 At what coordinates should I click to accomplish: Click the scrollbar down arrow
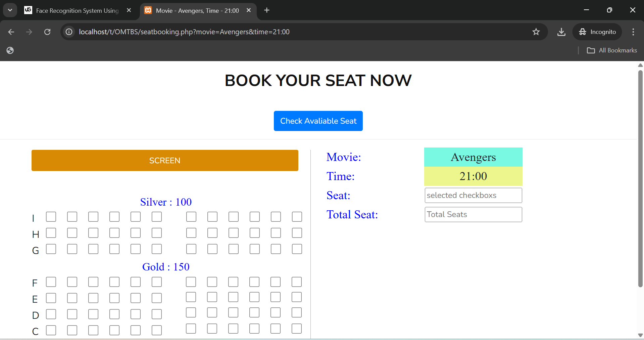640,335
